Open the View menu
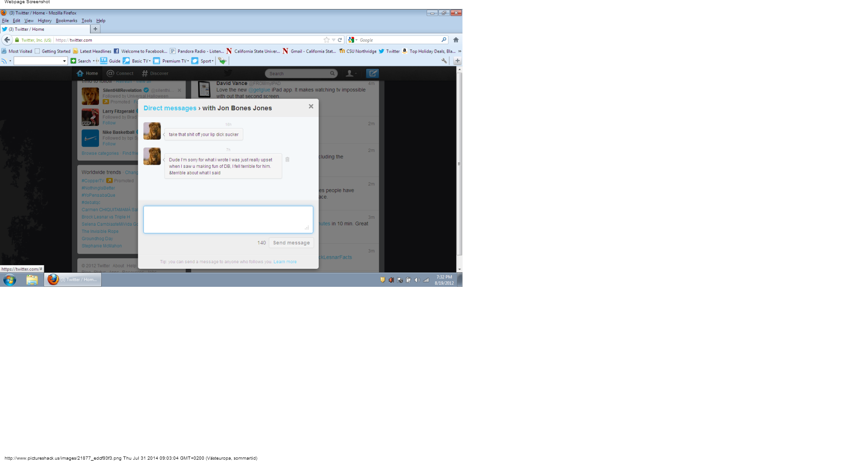This screenshot has width=868, height=461. pyautogui.click(x=29, y=20)
